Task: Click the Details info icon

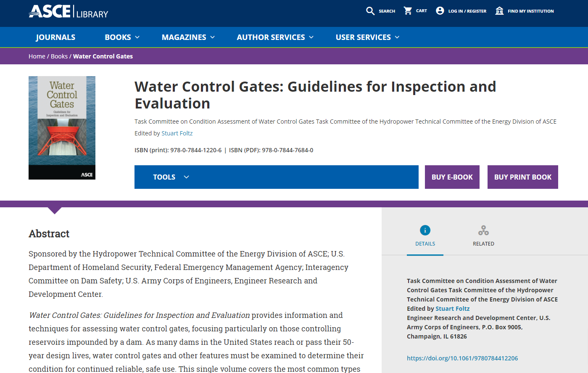Action: click(x=425, y=230)
